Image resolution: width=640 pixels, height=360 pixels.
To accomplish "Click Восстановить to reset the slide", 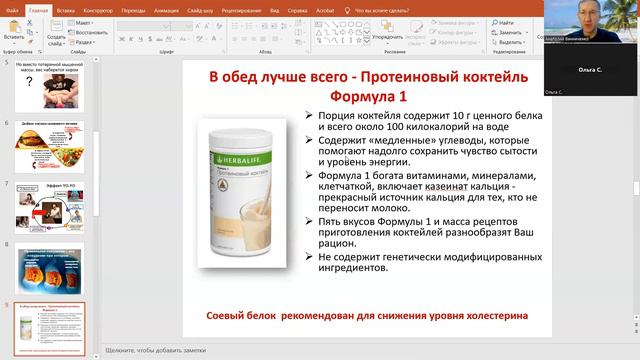I will (88, 32).
